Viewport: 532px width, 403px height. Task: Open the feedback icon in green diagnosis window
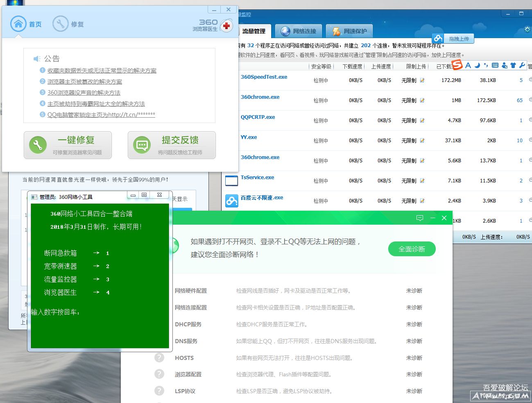[420, 218]
